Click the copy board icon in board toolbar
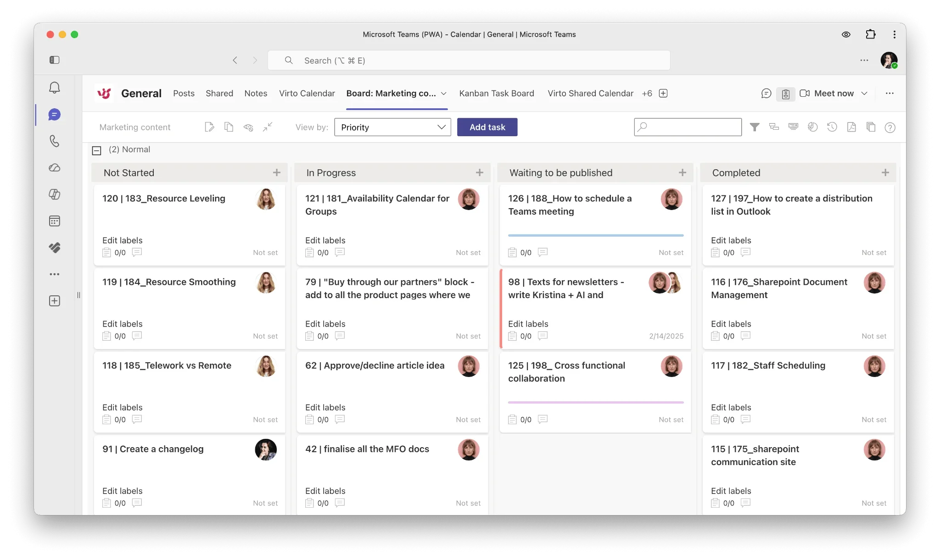This screenshot has height=560, width=940. (x=229, y=127)
